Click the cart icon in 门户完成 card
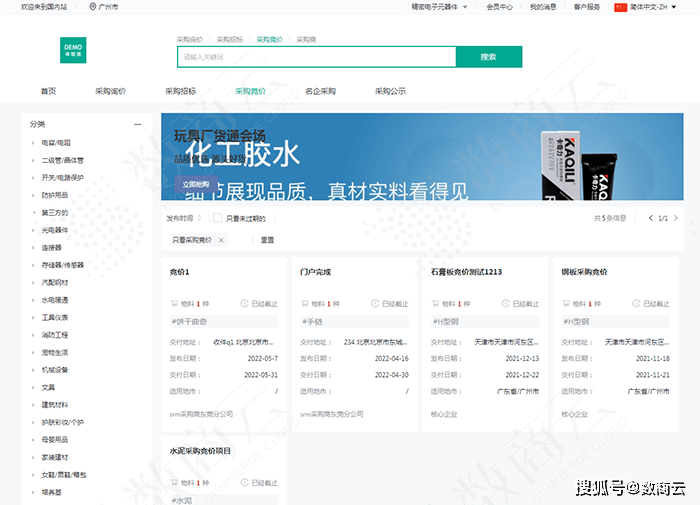Viewport: 700px width, 505px height. tap(304, 304)
